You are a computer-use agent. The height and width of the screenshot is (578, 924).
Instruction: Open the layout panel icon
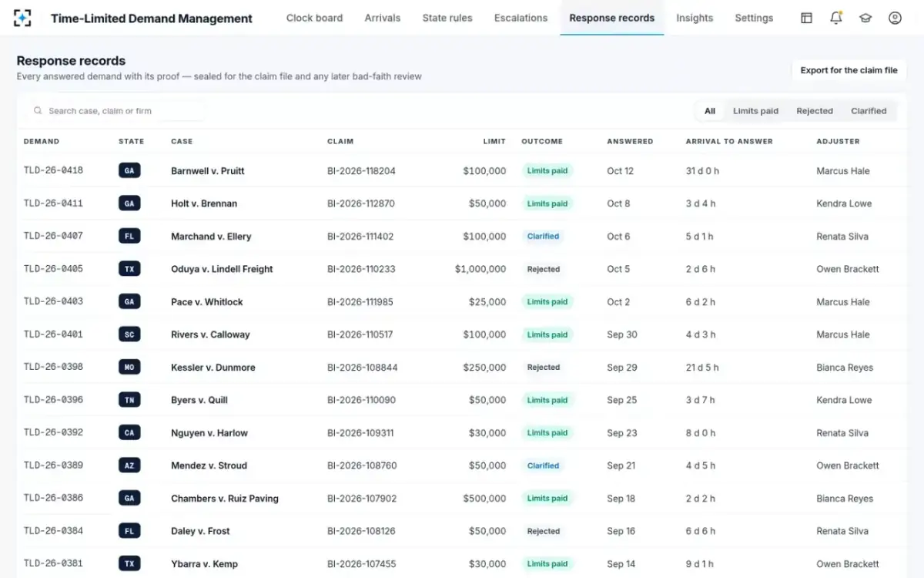[x=806, y=18]
